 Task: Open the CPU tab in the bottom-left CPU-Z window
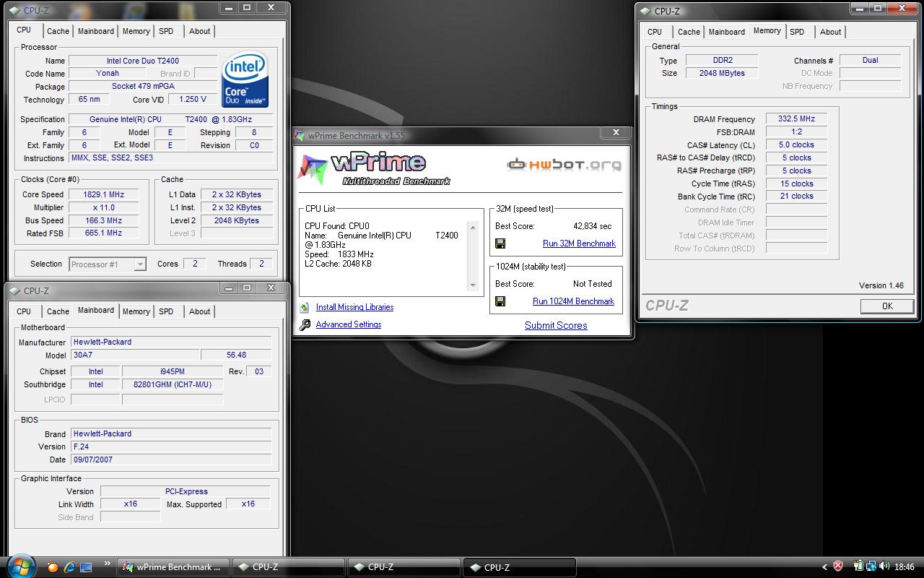tap(24, 311)
